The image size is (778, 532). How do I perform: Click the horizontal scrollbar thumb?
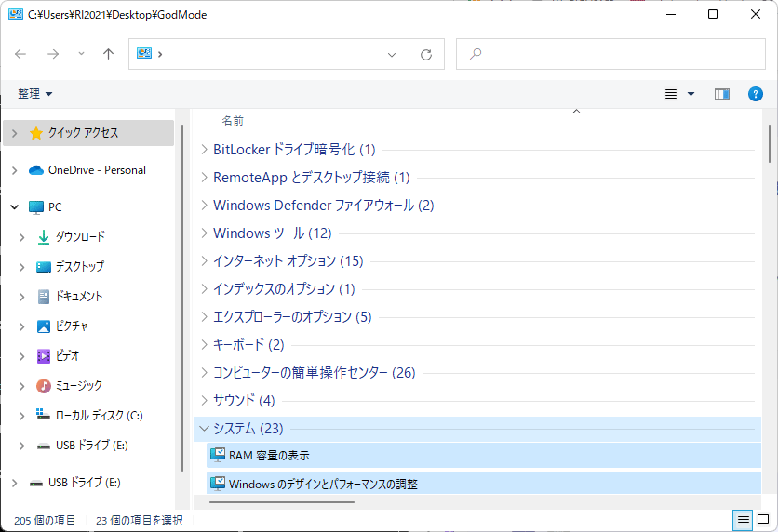click(282, 501)
